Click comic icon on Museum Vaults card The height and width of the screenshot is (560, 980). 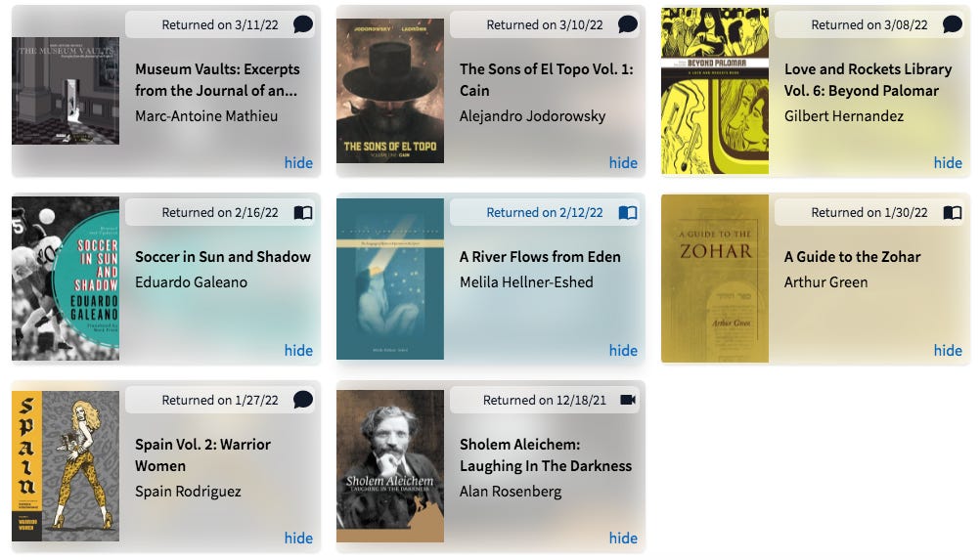(x=303, y=24)
